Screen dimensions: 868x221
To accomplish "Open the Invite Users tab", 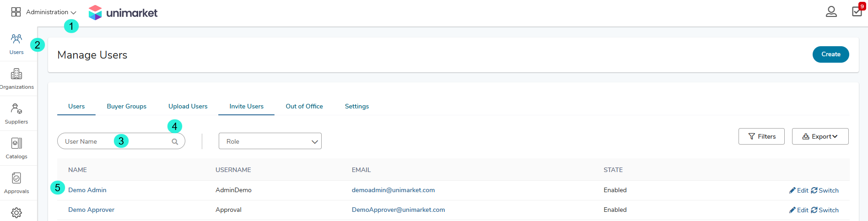I will coord(246,106).
